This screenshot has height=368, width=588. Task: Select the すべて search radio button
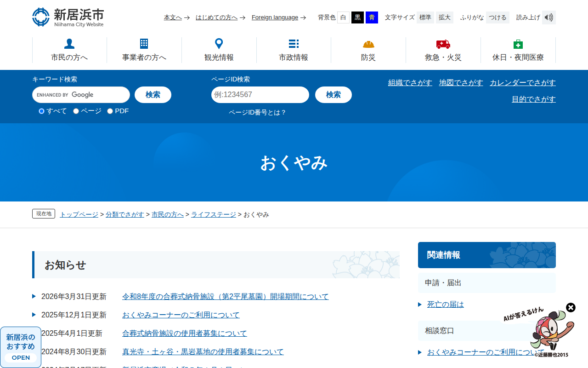tap(41, 111)
